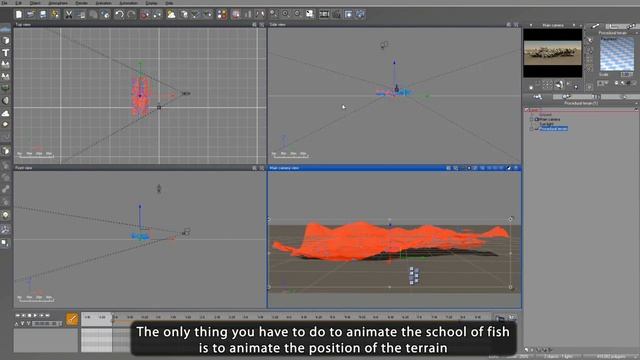This screenshot has width=640, height=360.
Task: Click the New scene document icon
Action: (19, 15)
